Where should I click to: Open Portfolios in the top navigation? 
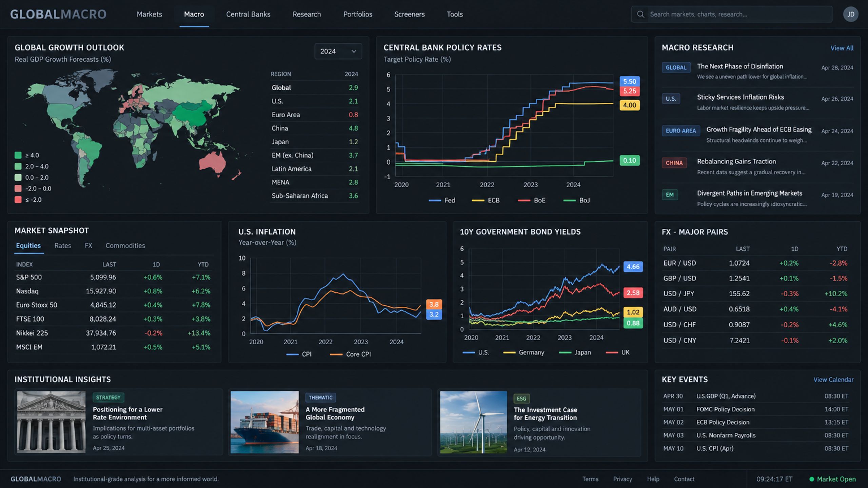(x=358, y=14)
